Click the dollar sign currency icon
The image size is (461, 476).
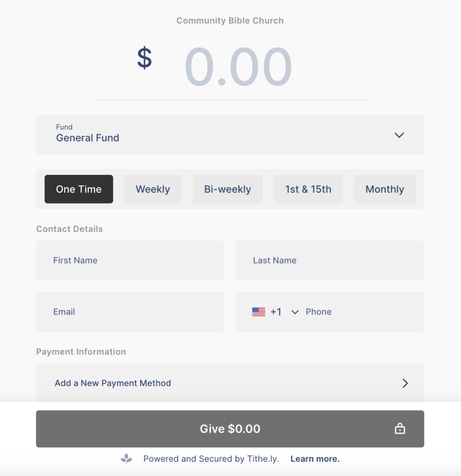(145, 59)
